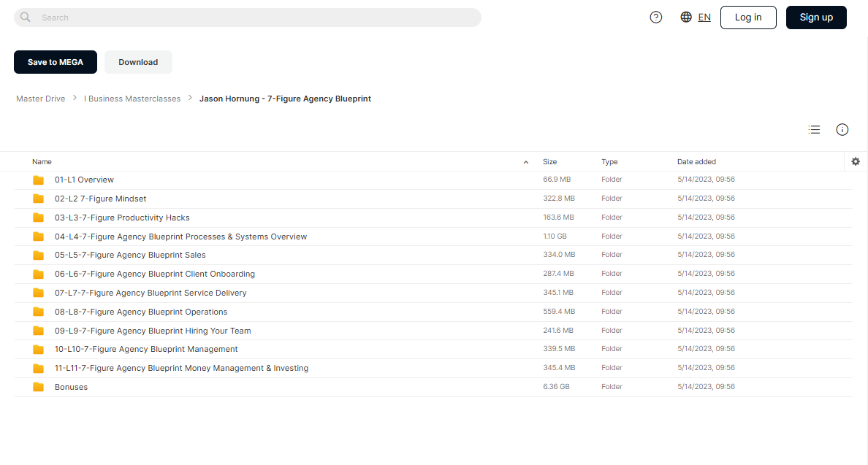Select 11-L11 Money Management & Investing name
Viewport: 868px width, 465px height.
[182, 368]
